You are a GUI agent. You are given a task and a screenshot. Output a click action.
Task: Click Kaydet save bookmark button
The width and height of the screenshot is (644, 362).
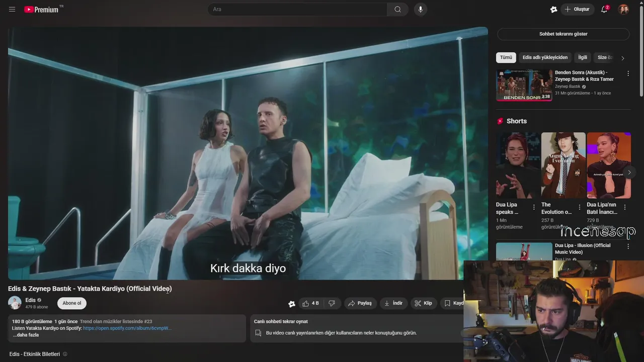click(x=453, y=303)
